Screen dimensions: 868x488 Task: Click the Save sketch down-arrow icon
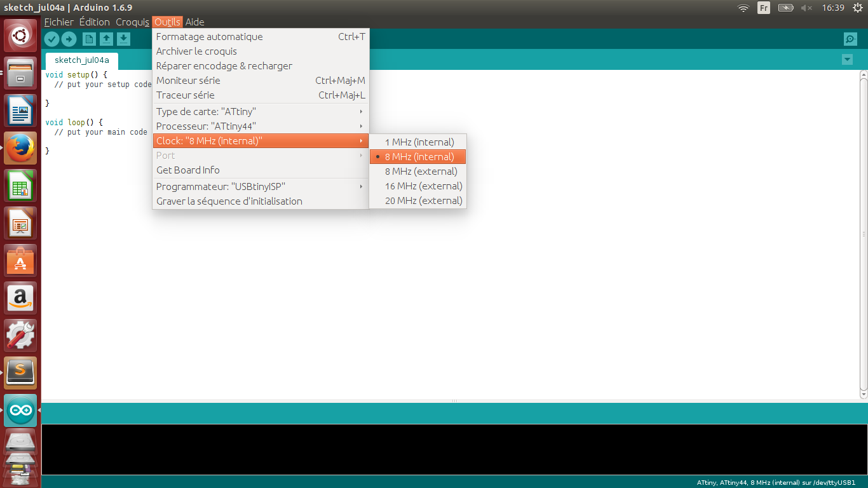tap(123, 39)
